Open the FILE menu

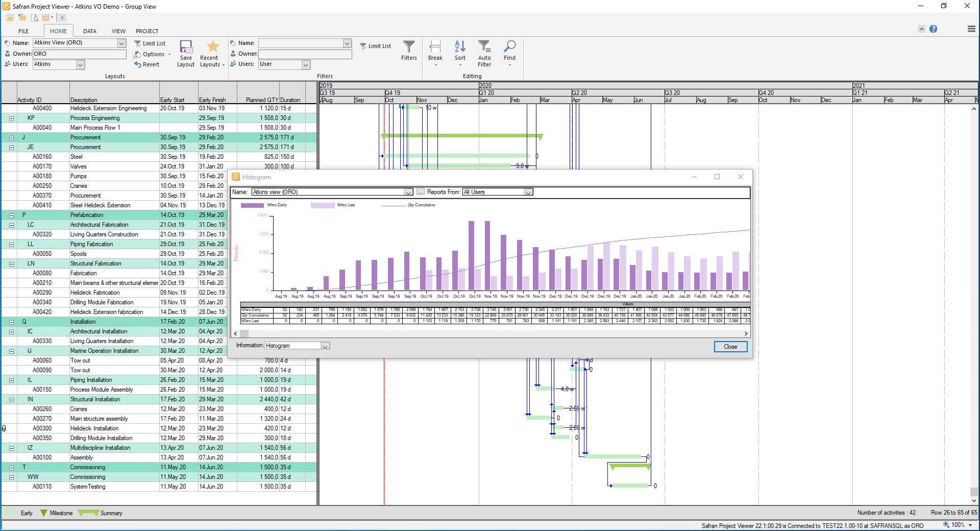[x=23, y=31]
